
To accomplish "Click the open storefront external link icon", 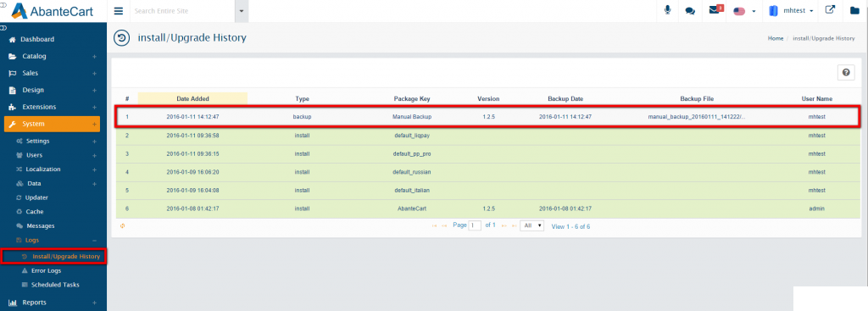I will [830, 10].
